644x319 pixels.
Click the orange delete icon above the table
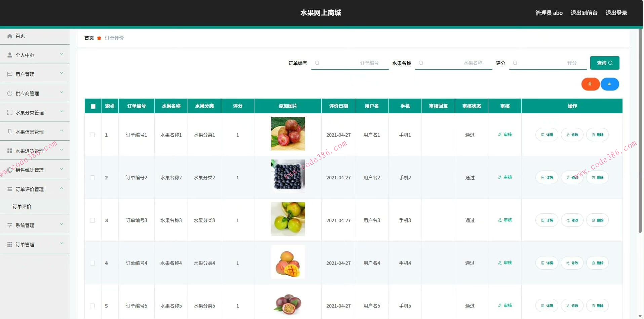pos(590,84)
